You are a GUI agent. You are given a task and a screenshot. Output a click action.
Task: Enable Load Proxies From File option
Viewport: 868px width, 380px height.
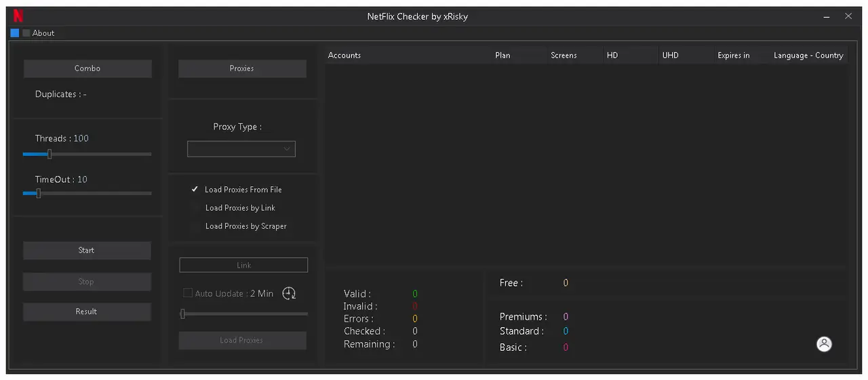236,190
